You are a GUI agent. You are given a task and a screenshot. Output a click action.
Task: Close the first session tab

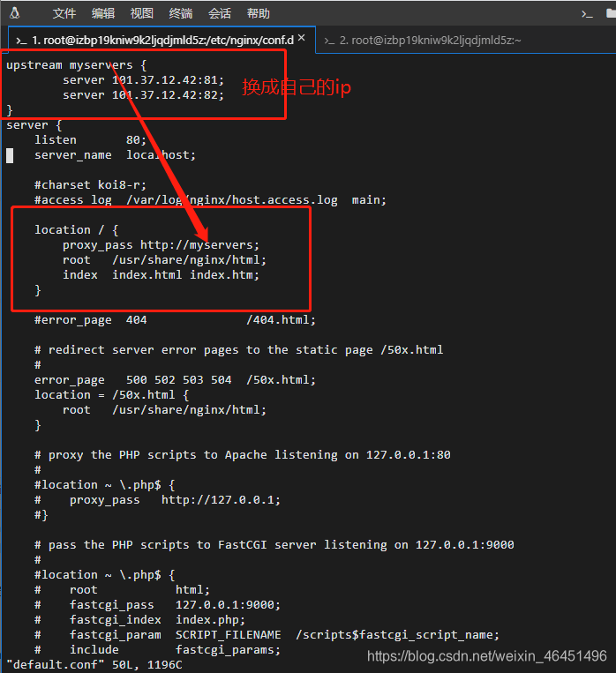click(302, 38)
